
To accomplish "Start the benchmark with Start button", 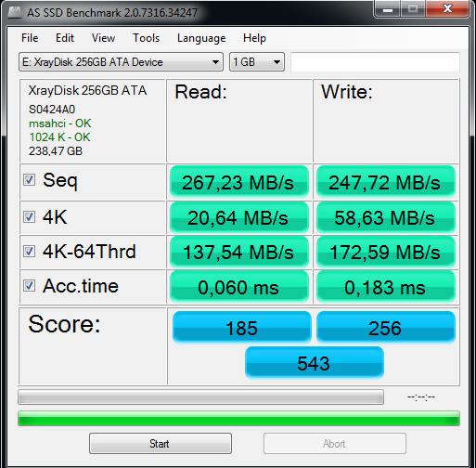I will [161, 443].
